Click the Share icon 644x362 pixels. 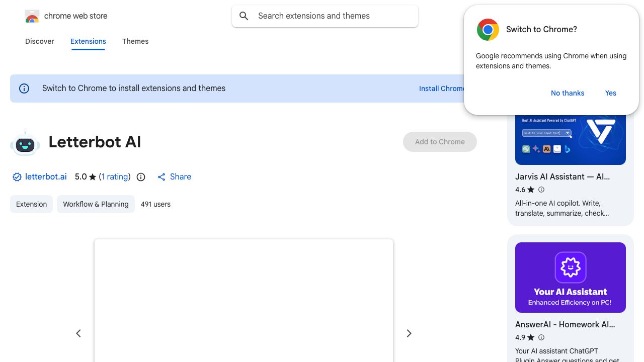[162, 177]
